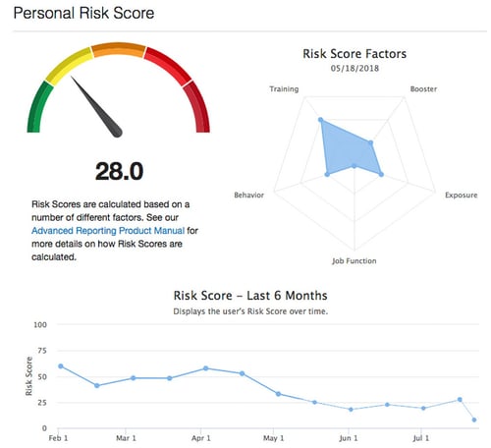Image resolution: width=491 pixels, height=448 pixels.
Task: Click the dark red end segment of gauge
Action: pos(197,106)
